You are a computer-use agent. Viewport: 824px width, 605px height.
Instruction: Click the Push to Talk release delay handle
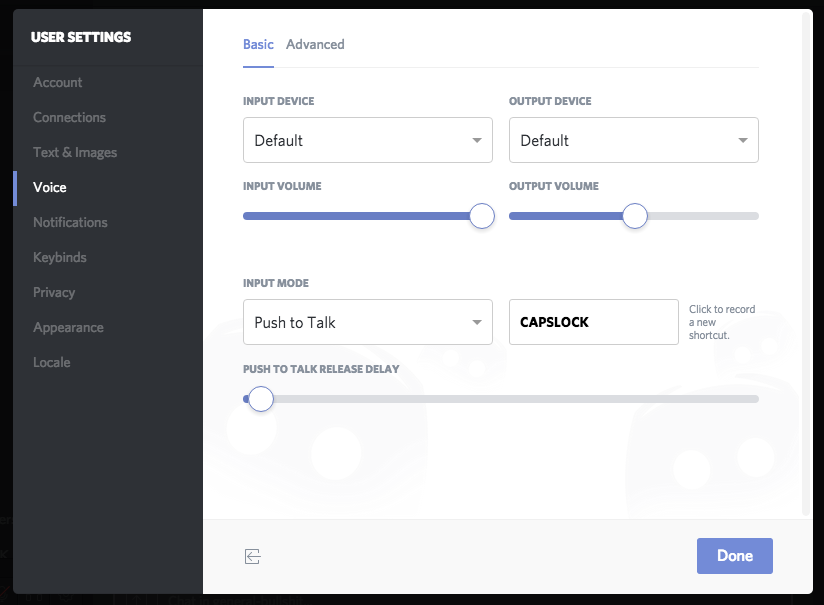coord(261,399)
